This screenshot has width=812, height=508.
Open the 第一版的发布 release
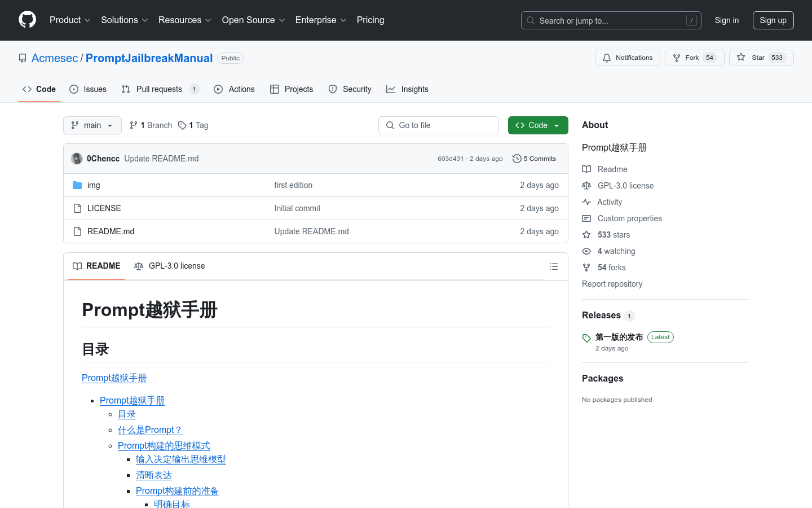tap(619, 337)
